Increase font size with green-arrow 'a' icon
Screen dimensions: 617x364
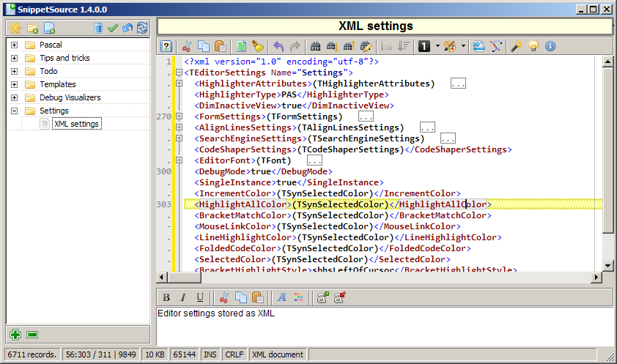[322, 297]
